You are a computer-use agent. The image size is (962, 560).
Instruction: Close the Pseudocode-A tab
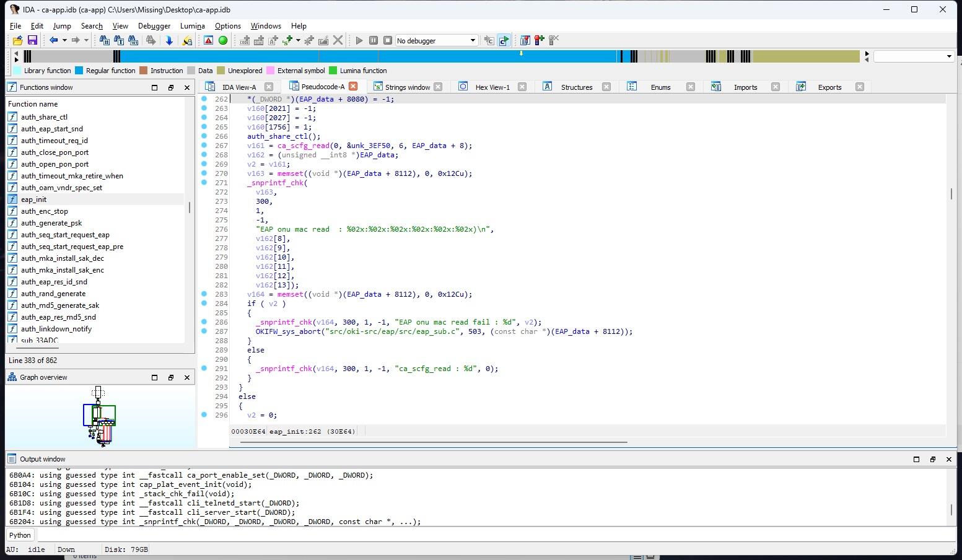pyautogui.click(x=353, y=87)
